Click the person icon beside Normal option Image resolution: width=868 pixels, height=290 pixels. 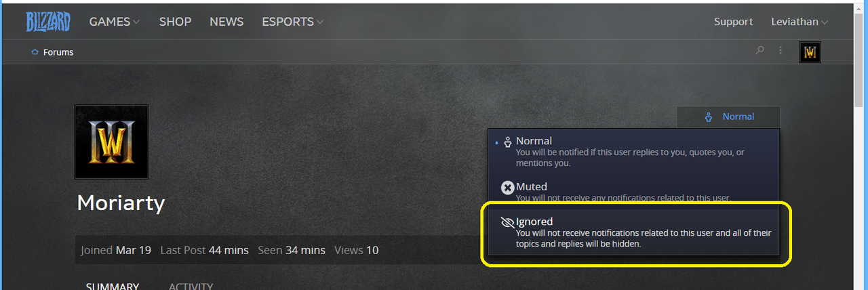coord(507,142)
